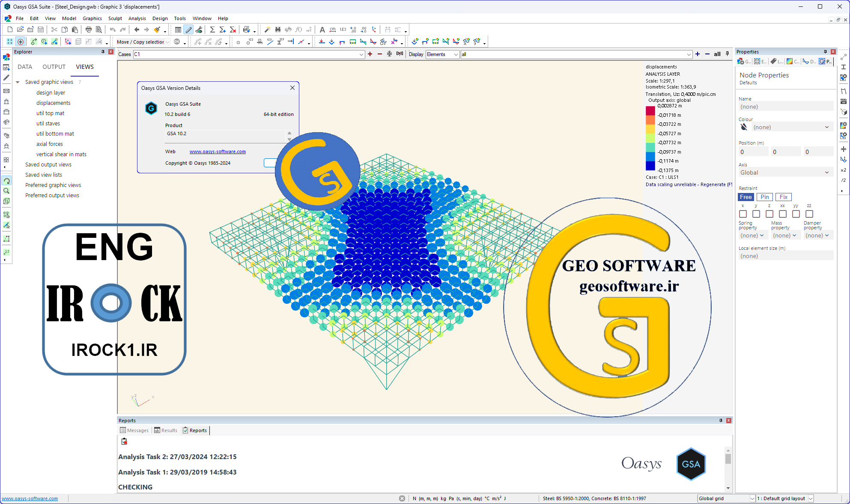This screenshot has width=850, height=504.
Task: Click the 'all' button in Cases toolbar
Action: tap(717, 54)
